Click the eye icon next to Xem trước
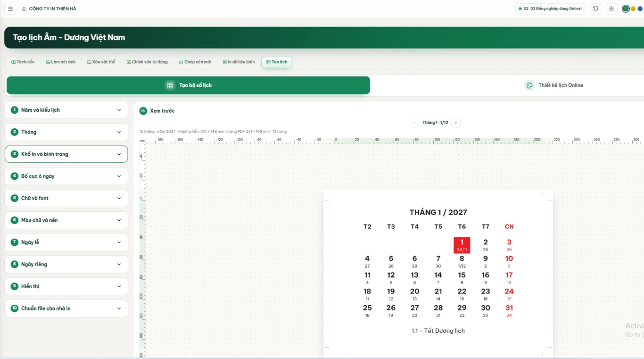Screen dimensions: 644x359 click(143, 111)
